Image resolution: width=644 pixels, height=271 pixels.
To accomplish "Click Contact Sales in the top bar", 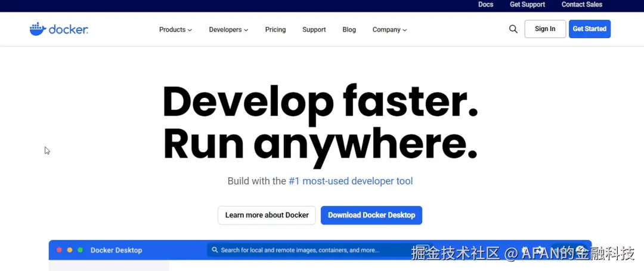I will [581, 5].
